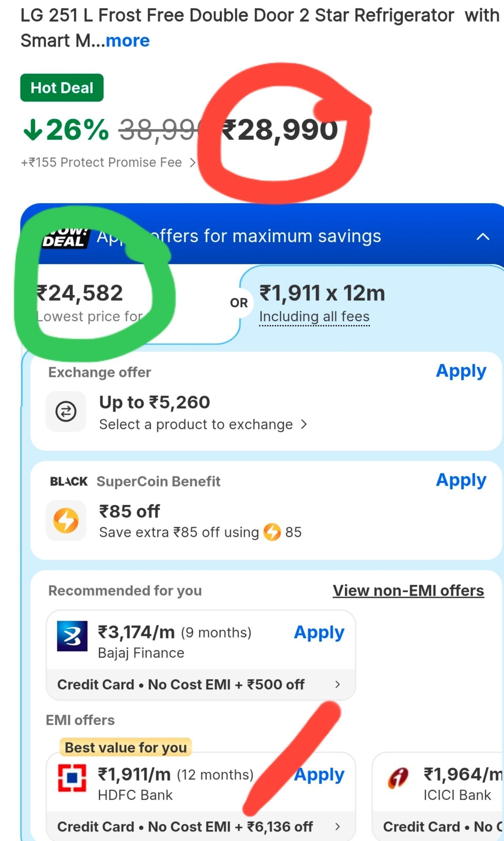
Task: Click the HDFC Bank logo icon
Action: pos(72,778)
